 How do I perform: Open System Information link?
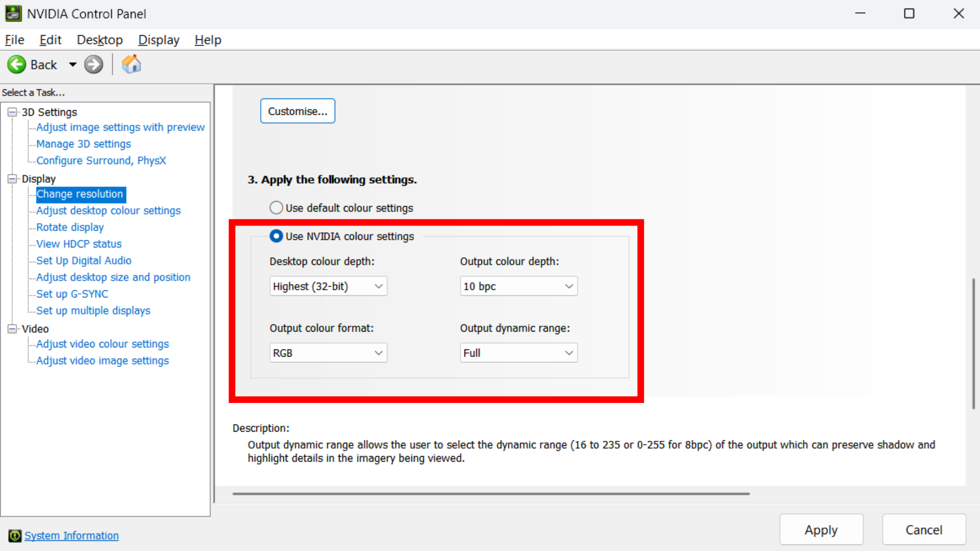[71, 536]
